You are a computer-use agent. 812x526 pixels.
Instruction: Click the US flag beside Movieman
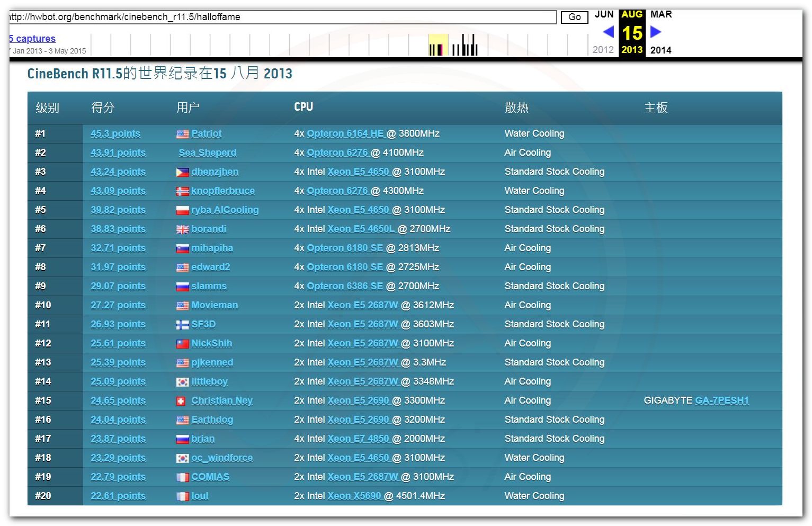pyautogui.click(x=182, y=306)
